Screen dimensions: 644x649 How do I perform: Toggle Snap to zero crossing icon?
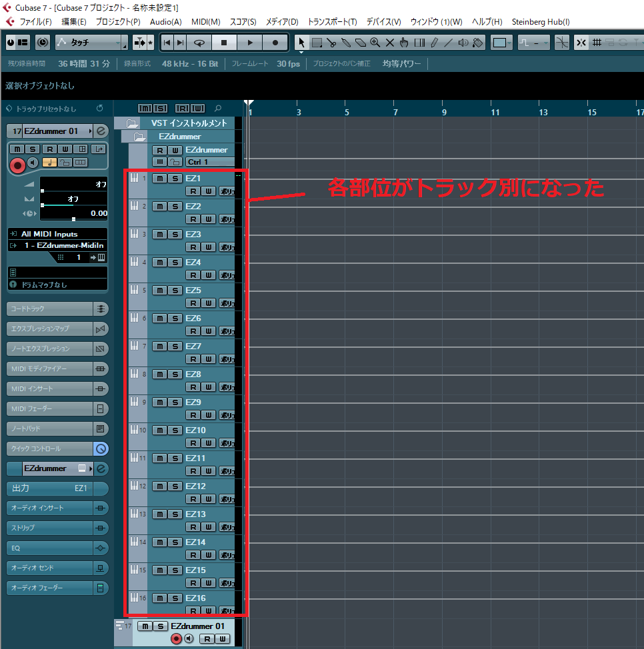pyautogui.click(x=562, y=43)
